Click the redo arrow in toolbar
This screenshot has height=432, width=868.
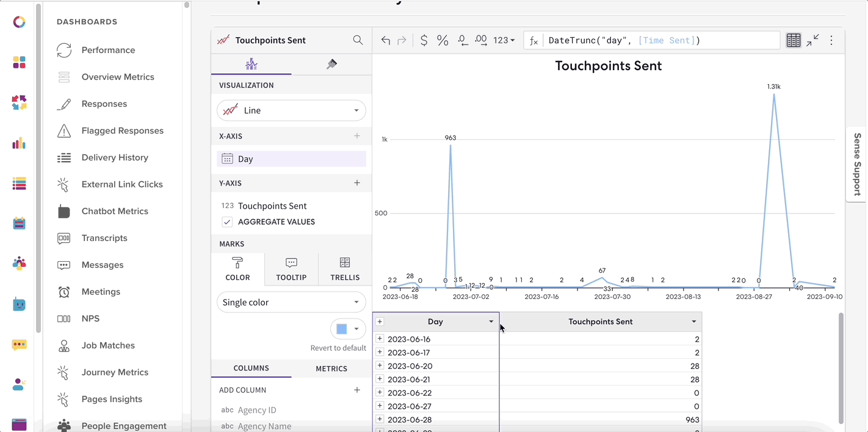[x=402, y=40]
